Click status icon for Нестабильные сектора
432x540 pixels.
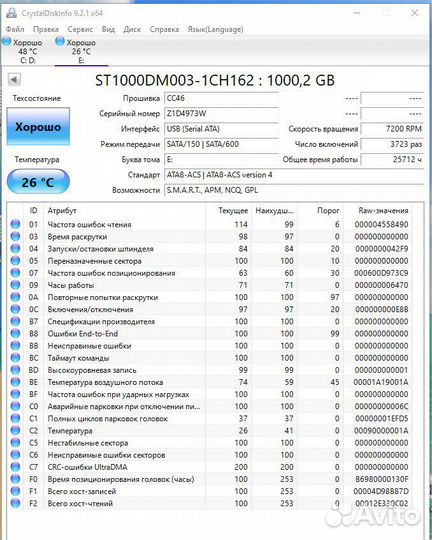(x=16, y=443)
